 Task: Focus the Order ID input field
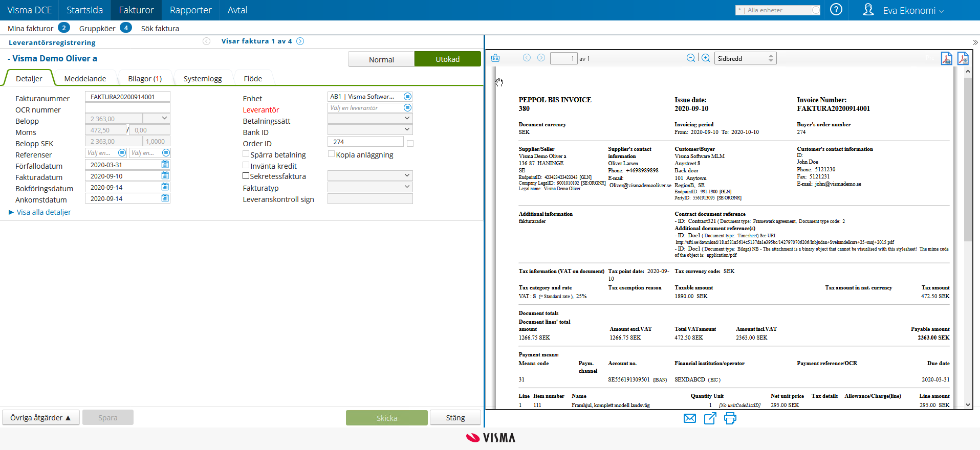[x=365, y=142]
